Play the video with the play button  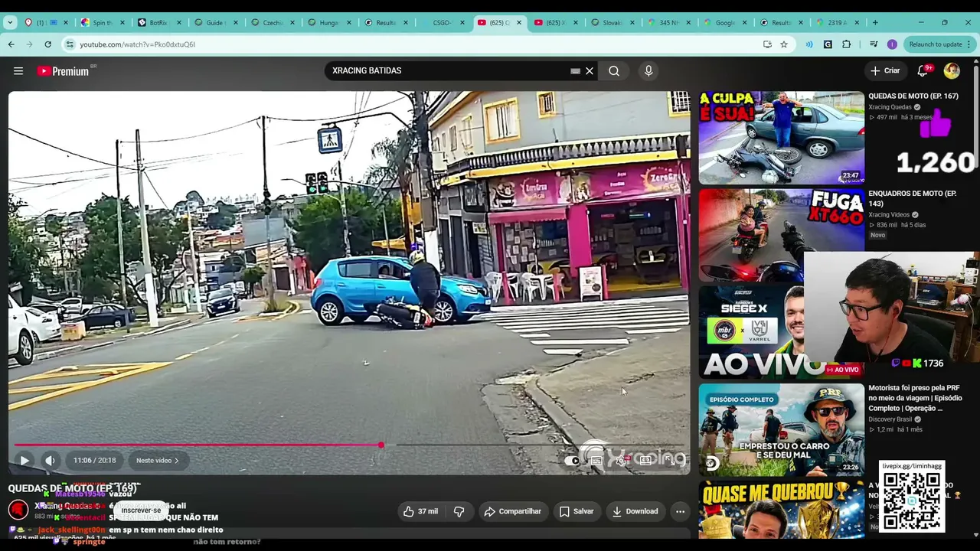click(24, 461)
